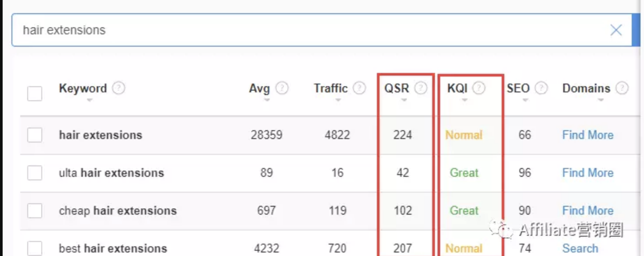
Task: Open the Keyword column help icon
Action: click(x=119, y=88)
